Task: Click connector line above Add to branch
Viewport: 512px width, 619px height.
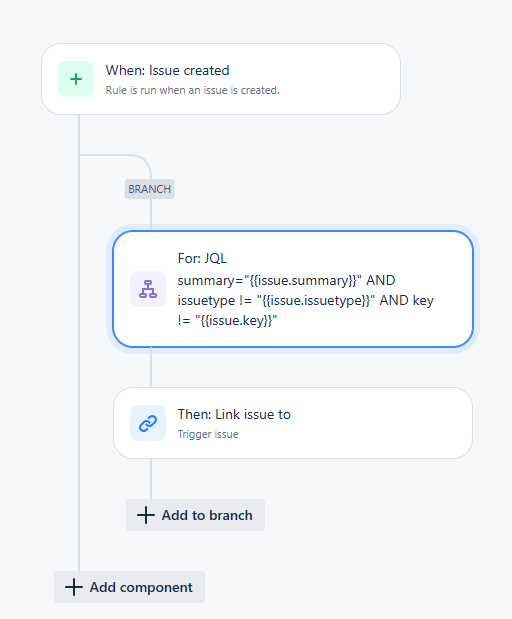Action: tap(151, 478)
